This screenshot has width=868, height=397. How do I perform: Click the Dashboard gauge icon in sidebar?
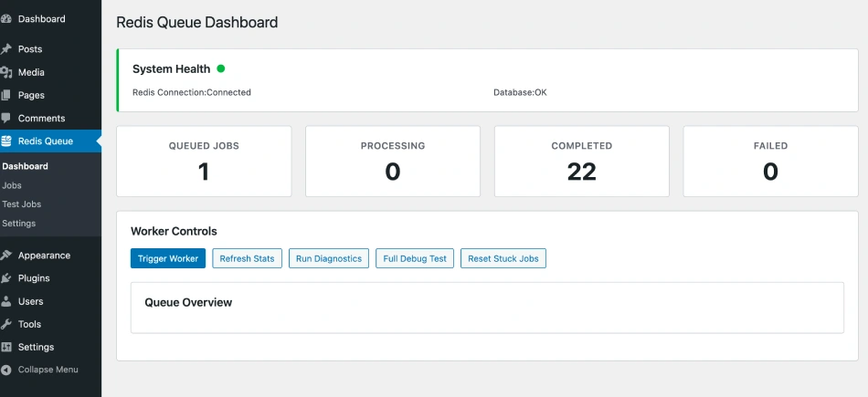[6, 19]
